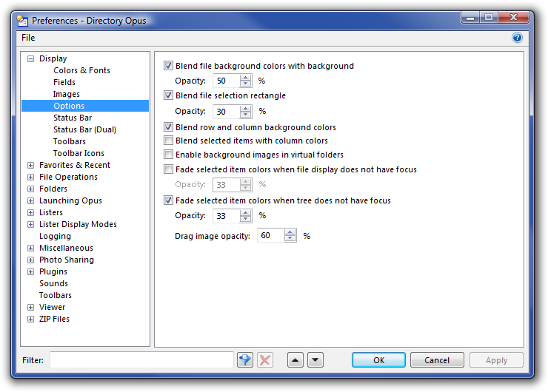Click the filter funnel icon button
Screen dimensions: 548x392
point(245,360)
